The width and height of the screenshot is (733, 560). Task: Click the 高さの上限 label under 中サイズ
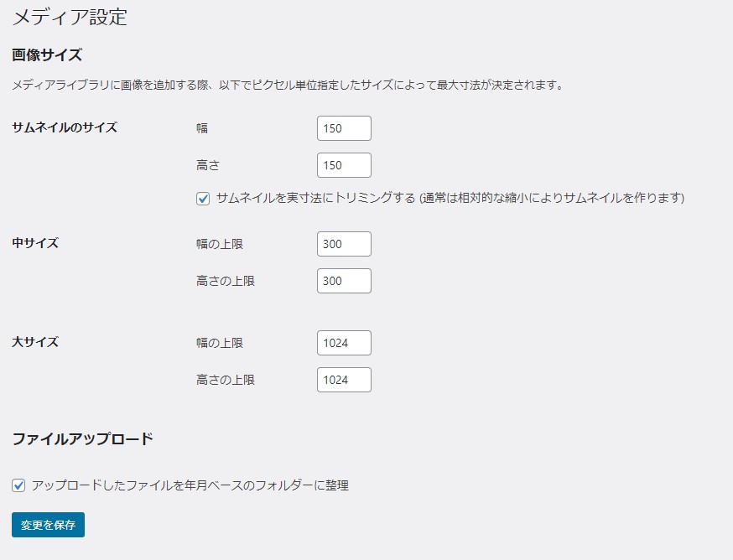tap(225, 281)
